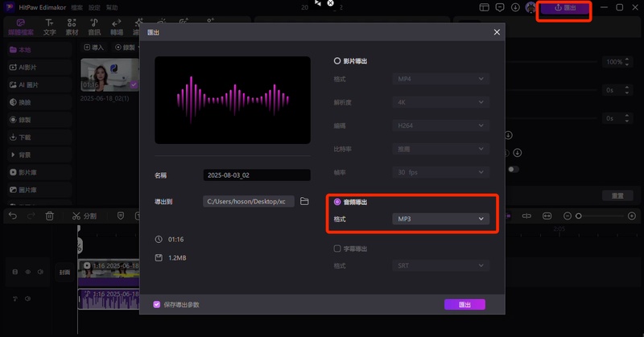Open the download center icon in title bar
Image resolution: width=644 pixels, height=337 pixels.
[515, 7]
